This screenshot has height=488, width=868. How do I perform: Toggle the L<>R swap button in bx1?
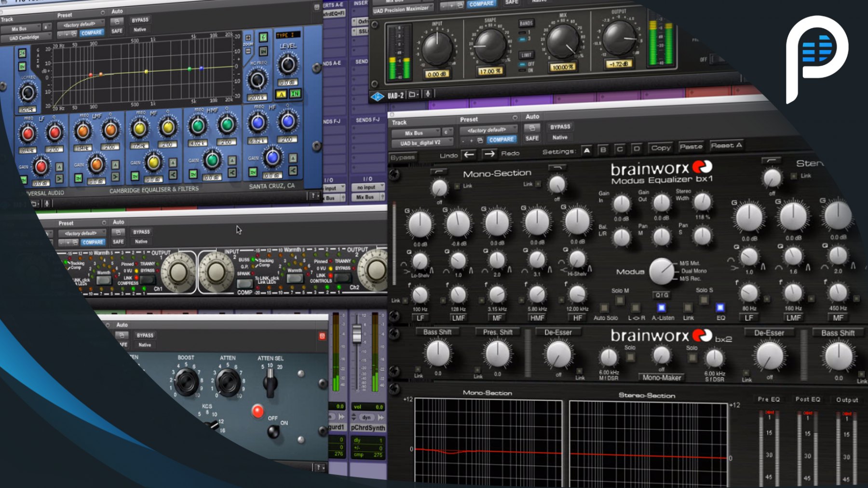click(636, 307)
